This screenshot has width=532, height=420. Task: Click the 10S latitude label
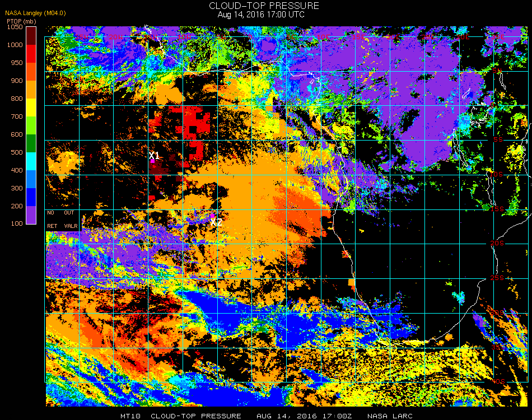click(x=496, y=174)
